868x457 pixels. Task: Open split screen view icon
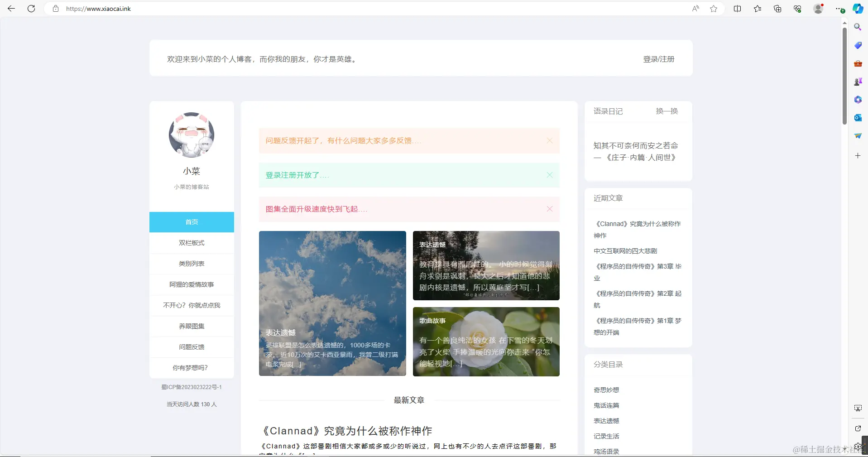coord(737,9)
